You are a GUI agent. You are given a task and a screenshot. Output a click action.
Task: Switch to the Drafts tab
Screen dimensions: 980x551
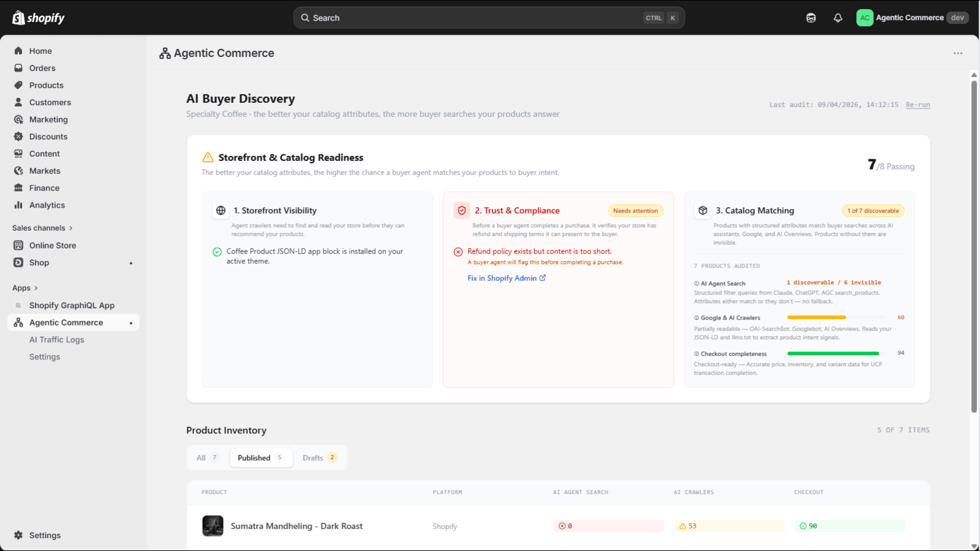tap(319, 457)
